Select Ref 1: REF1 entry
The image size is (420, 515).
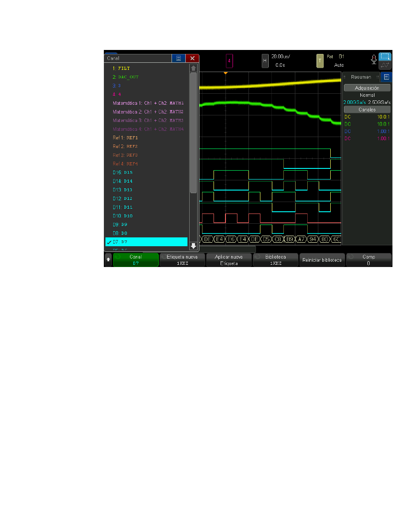146,138
